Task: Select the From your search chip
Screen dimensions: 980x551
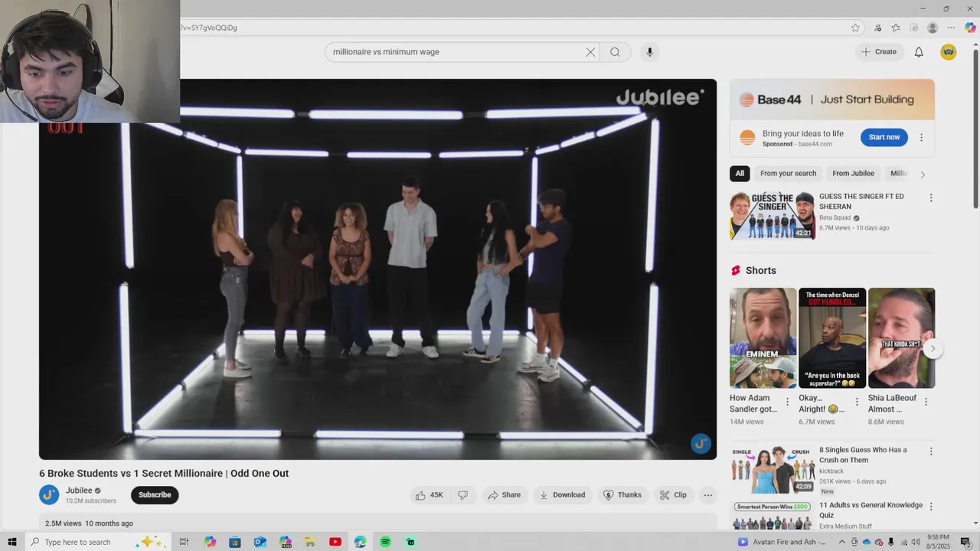Action: 788,174
